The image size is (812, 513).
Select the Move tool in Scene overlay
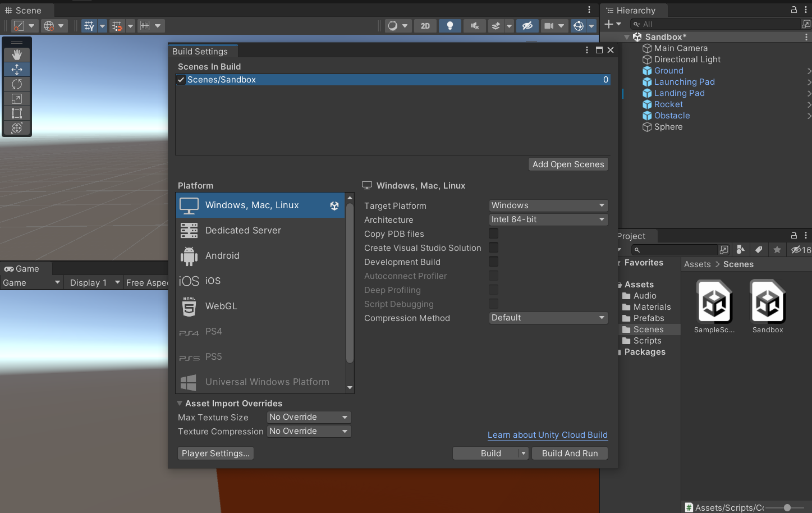pyautogui.click(x=17, y=69)
